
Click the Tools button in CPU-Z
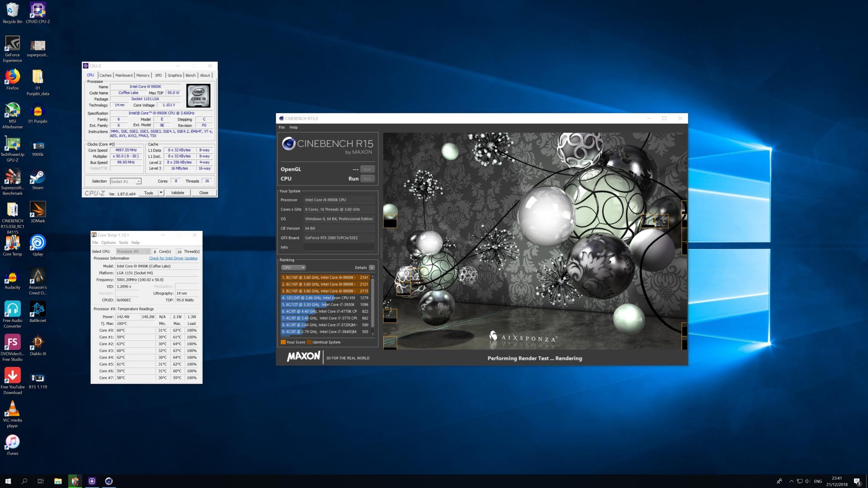[148, 193]
